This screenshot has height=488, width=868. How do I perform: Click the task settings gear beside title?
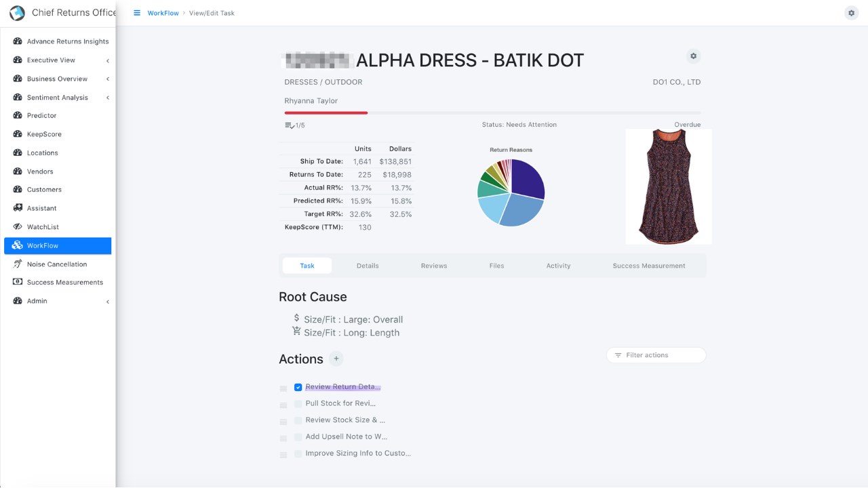coord(692,56)
